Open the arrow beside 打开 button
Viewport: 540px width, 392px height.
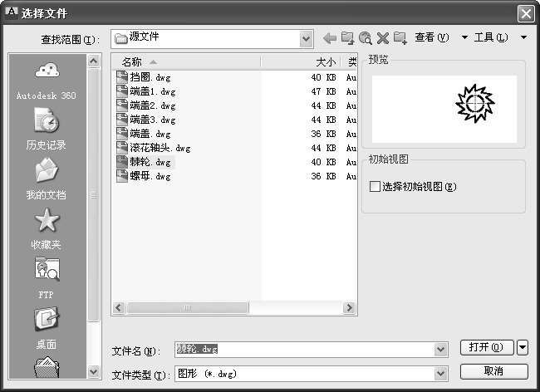[x=523, y=347]
